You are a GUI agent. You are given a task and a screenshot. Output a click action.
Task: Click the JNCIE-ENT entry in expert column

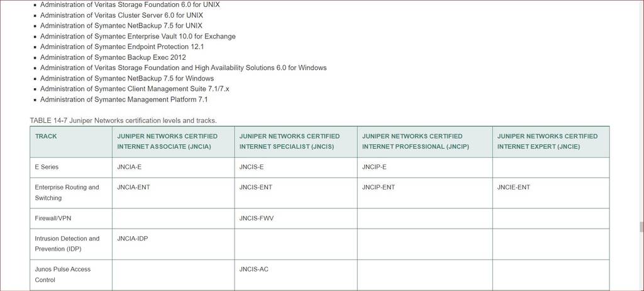click(x=513, y=187)
